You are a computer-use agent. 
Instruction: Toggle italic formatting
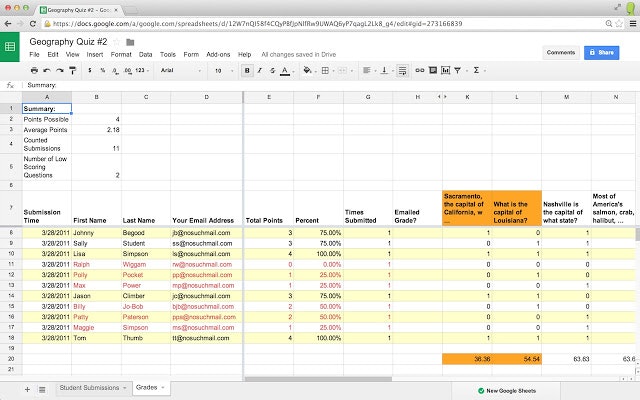point(259,71)
